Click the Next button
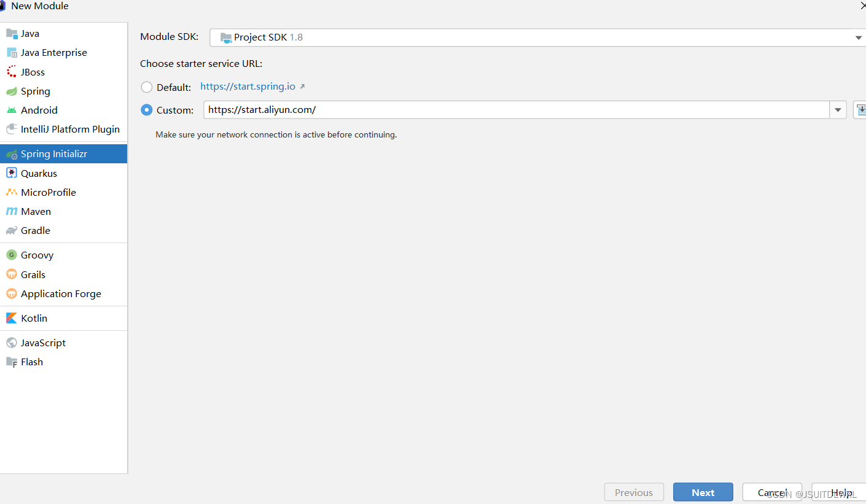This screenshot has height=504, width=866. pyautogui.click(x=703, y=492)
